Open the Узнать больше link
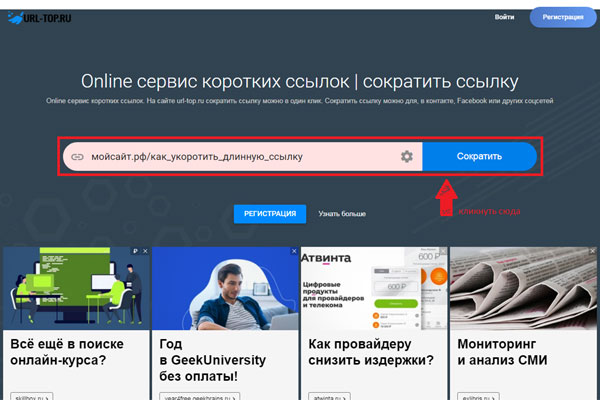The width and height of the screenshot is (600, 400). point(342,214)
